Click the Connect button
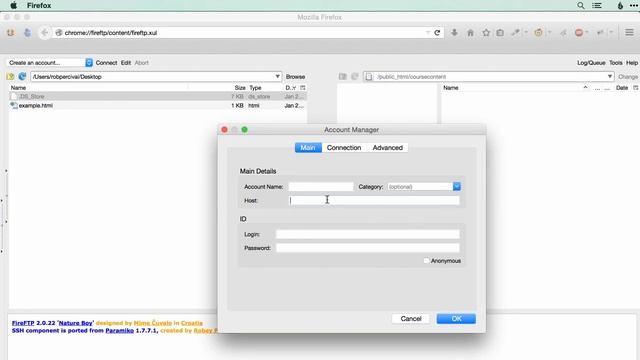Viewport: 640px width, 360px height. [x=106, y=63]
